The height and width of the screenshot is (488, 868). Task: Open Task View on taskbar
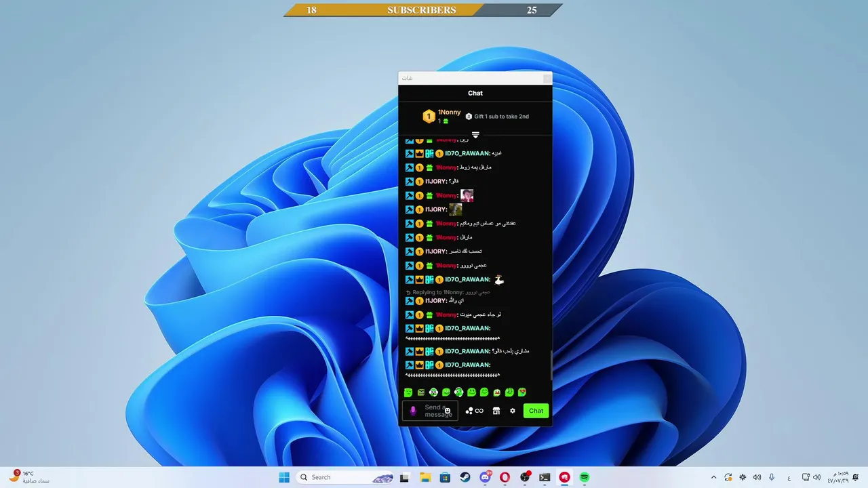tap(404, 477)
